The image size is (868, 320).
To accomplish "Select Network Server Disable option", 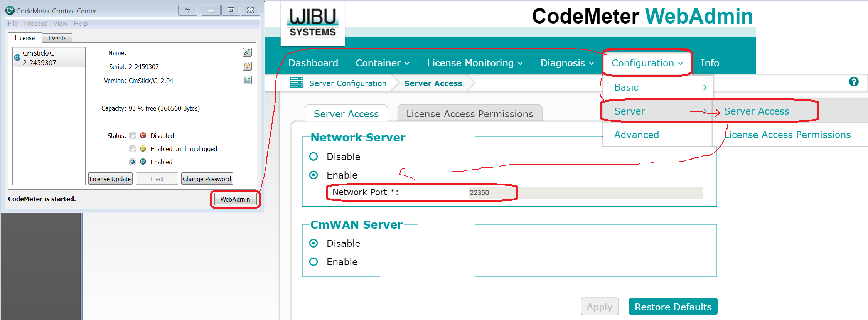I will tap(313, 157).
